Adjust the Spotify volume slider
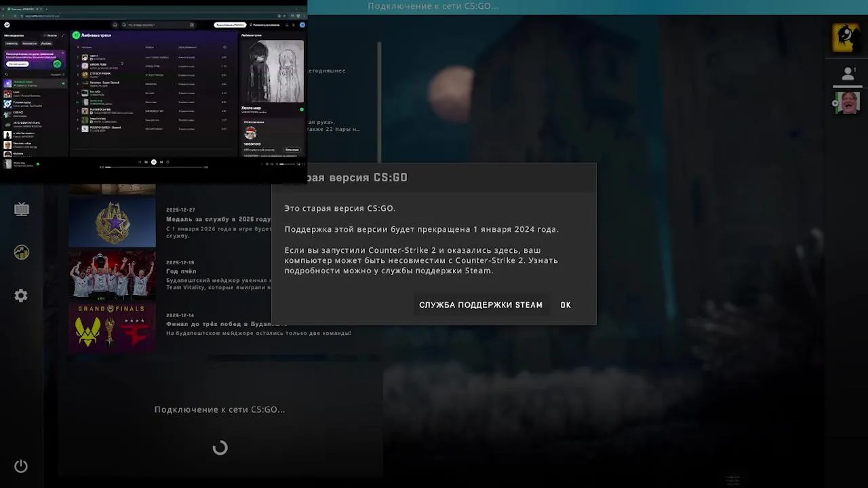 pyautogui.click(x=287, y=164)
